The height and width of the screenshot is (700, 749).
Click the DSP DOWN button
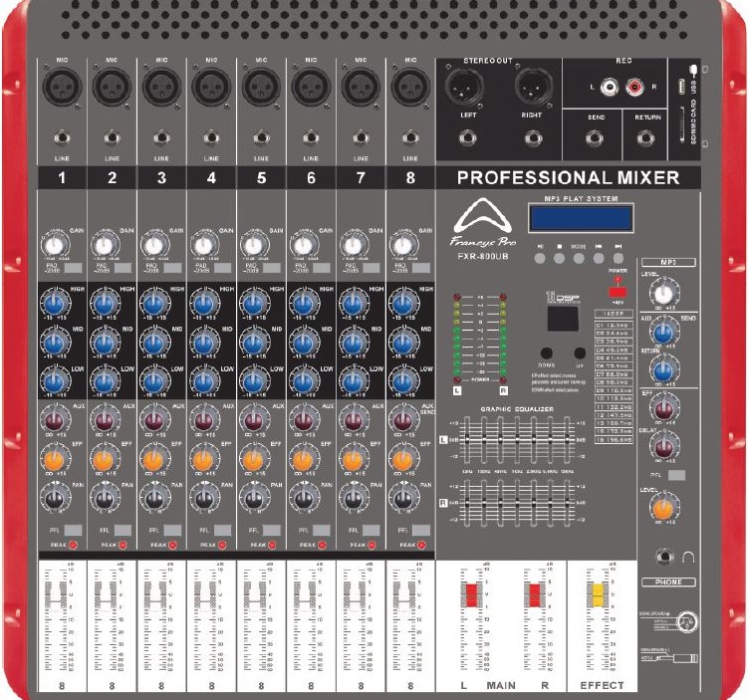547,352
